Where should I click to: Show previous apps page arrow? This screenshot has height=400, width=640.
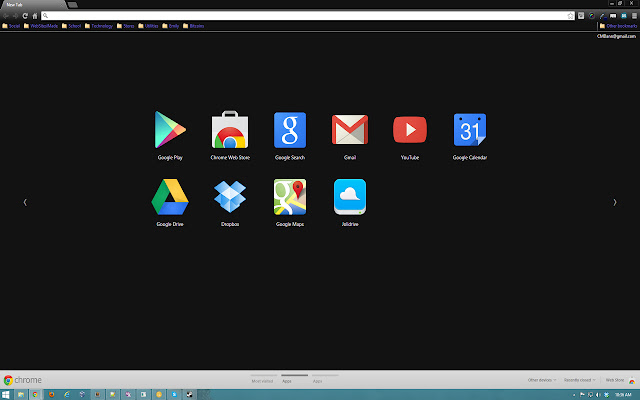click(x=25, y=202)
